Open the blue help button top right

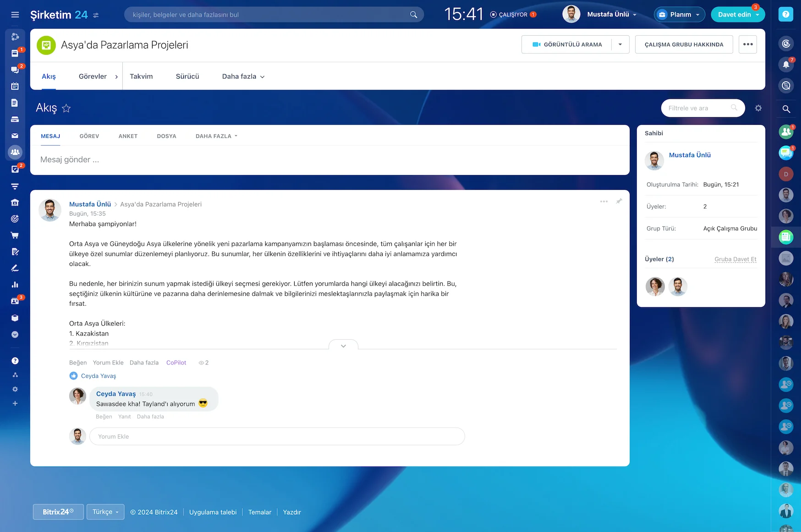(x=786, y=14)
